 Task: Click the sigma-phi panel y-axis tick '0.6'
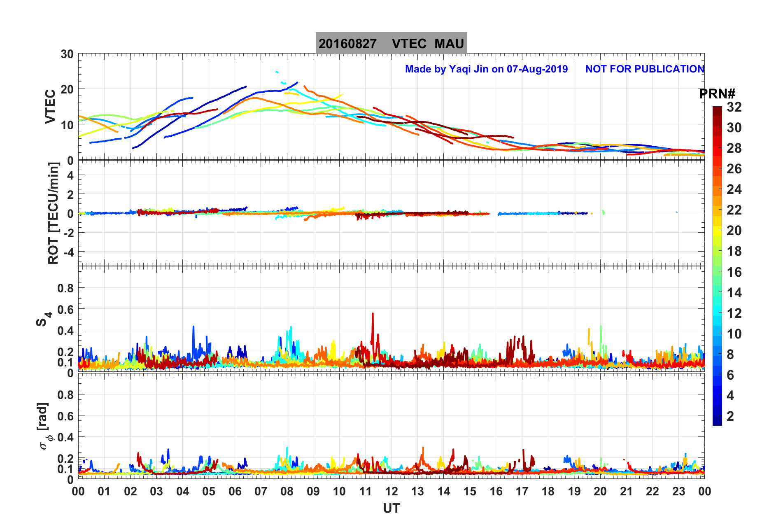66,416
